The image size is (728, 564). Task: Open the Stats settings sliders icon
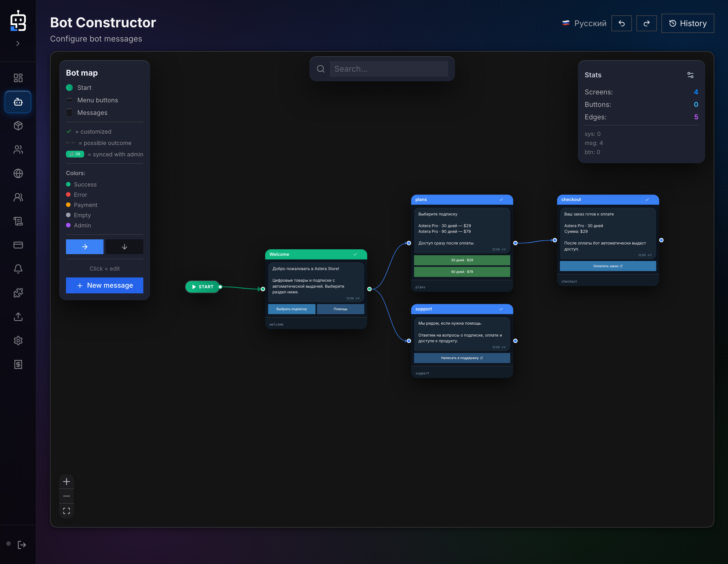pyautogui.click(x=690, y=75)
